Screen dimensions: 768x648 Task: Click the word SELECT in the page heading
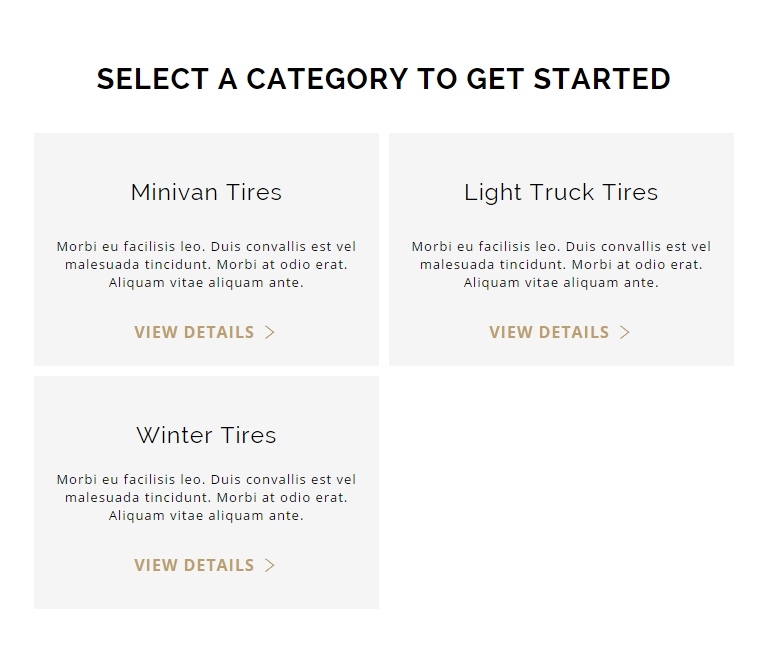(x=153, y=79)
